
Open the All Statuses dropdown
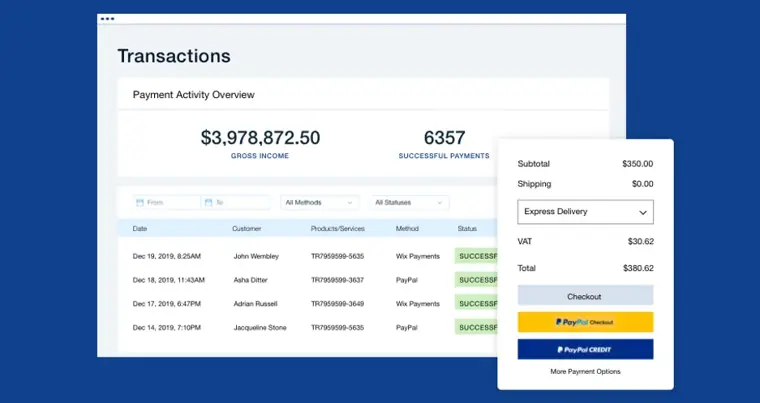[x=410, y=202]
